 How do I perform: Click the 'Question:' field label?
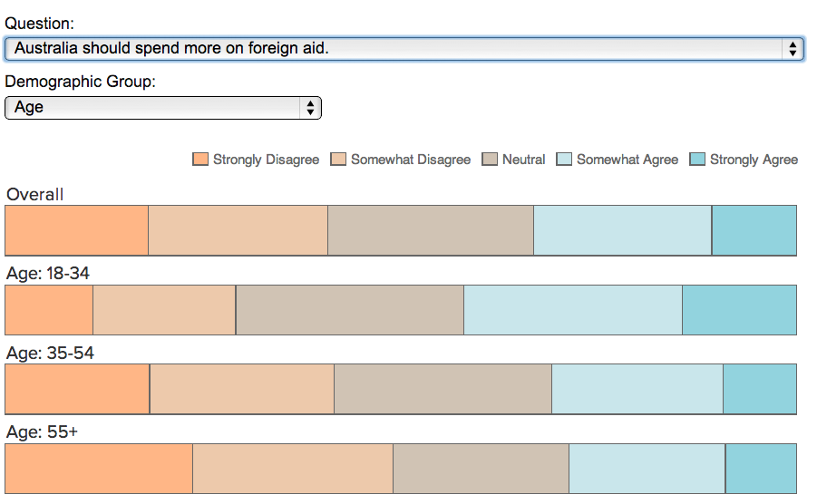click(40, 24)
